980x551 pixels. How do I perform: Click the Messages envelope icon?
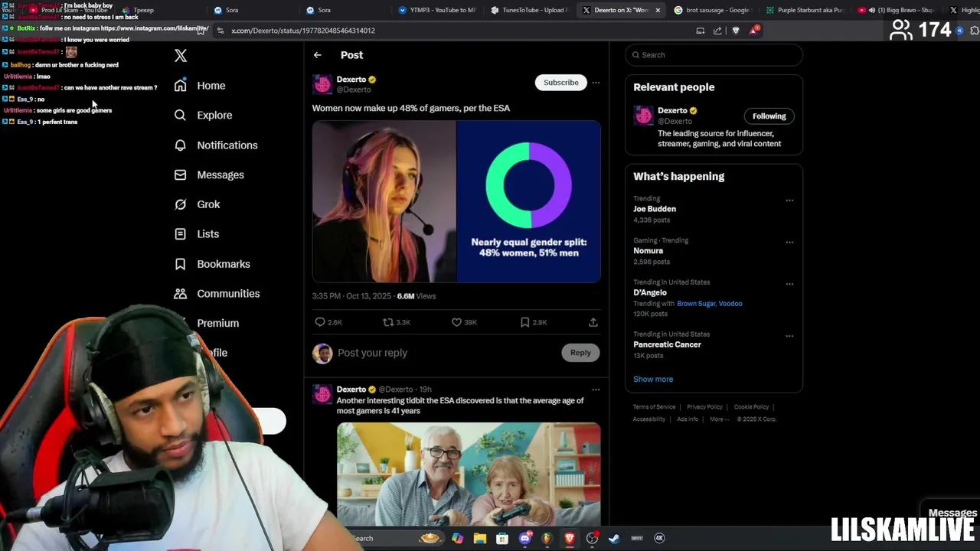(x=180, y=175)
